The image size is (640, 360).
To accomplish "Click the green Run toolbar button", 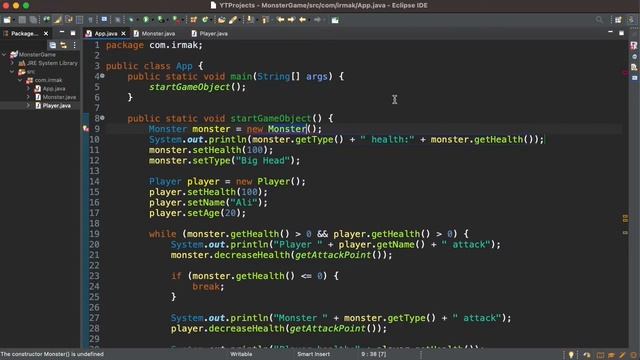I will pos(146,20).
